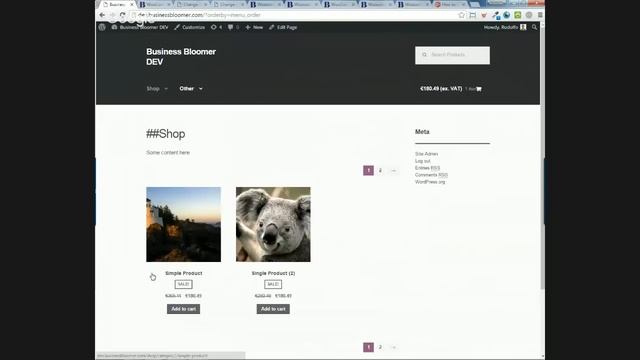Switch to the first active browser tab
Screen dimensions: 640x360
[x=118, y=4]
